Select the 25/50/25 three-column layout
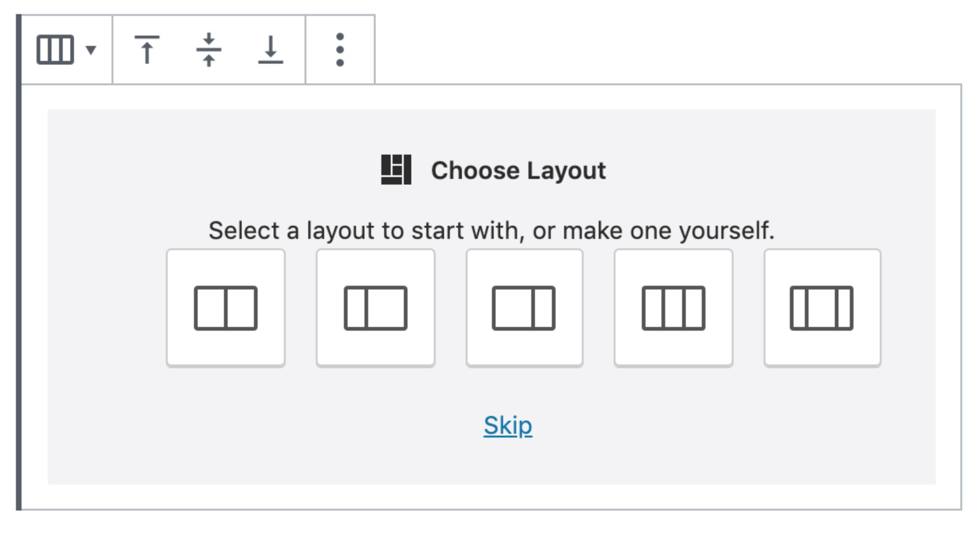This screenshot has width=980, height=534. click(x=823, y=307)
